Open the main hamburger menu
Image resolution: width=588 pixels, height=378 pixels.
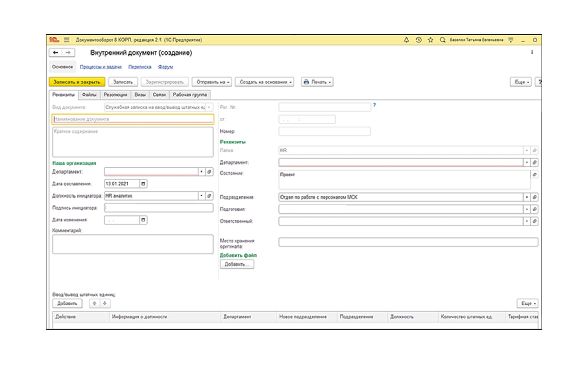66,40
